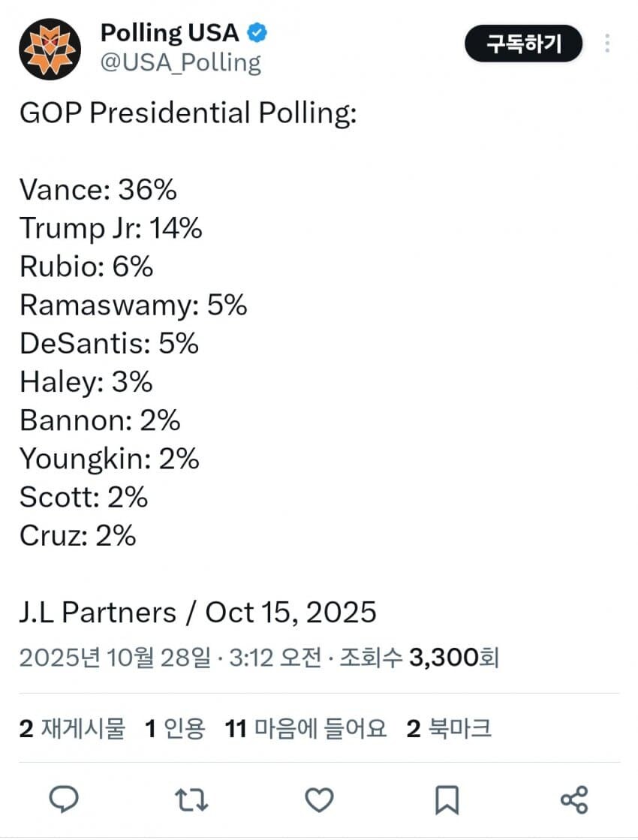Tap the heart icon to like the post
The height and width of the screenshot is (840, 638).
[x=321, y=801]
